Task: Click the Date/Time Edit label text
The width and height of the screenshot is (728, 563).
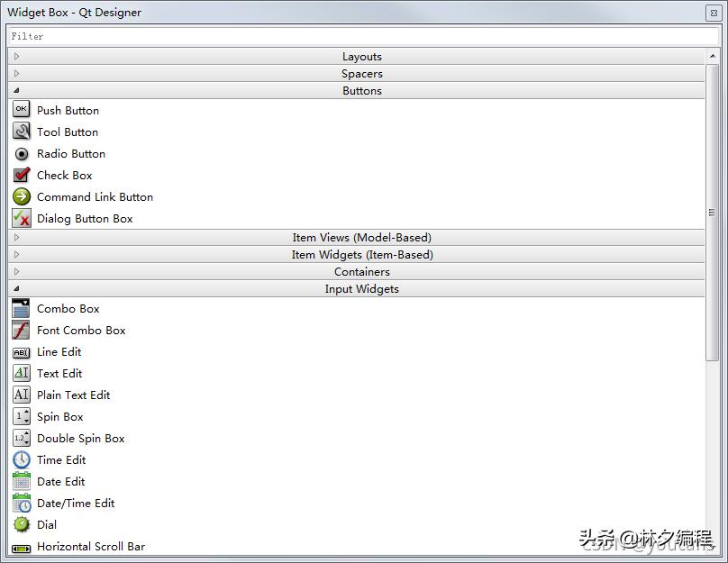Action: (77, 504)
